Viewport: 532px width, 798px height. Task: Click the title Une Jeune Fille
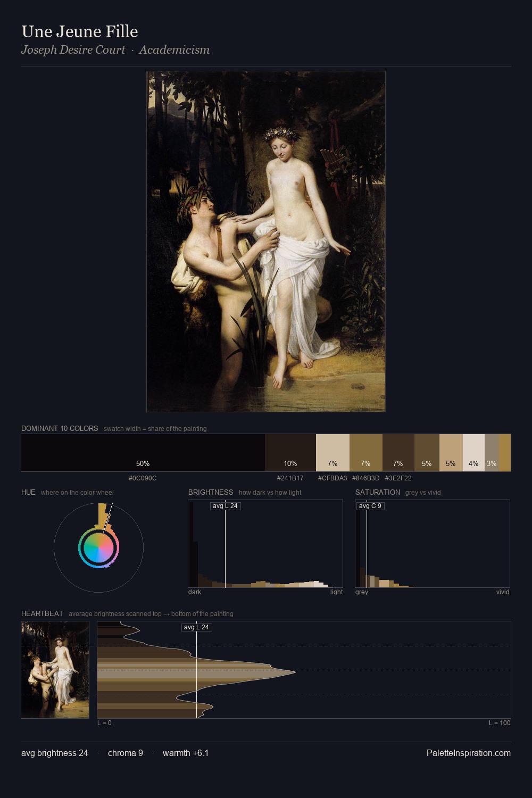click(80, 31)
